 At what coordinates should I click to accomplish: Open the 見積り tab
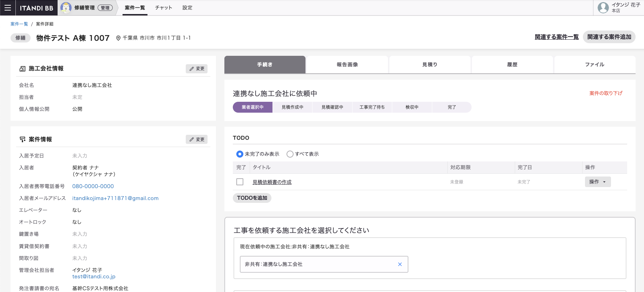point(430,65)
